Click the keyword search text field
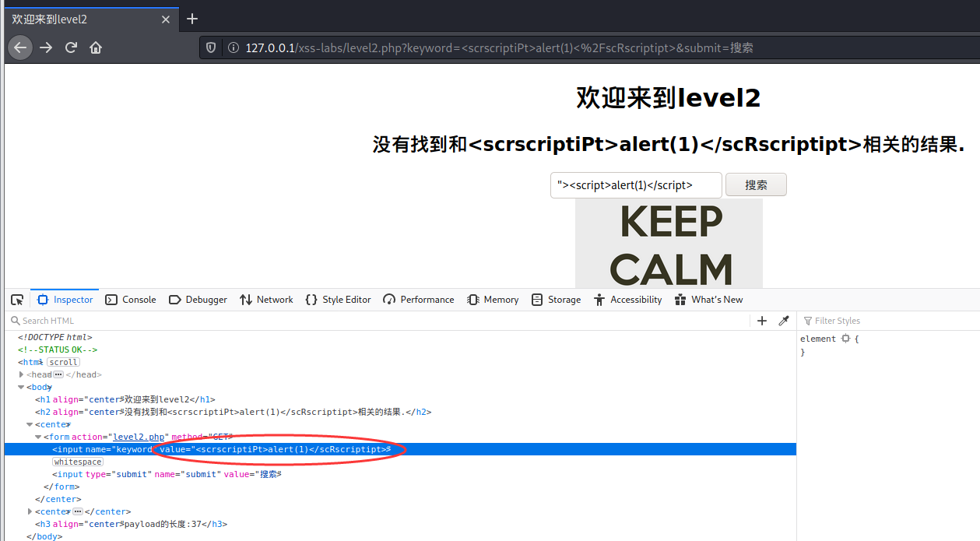Image resolution: width=980 pixels, height=541 pixels. coord(636,185)
